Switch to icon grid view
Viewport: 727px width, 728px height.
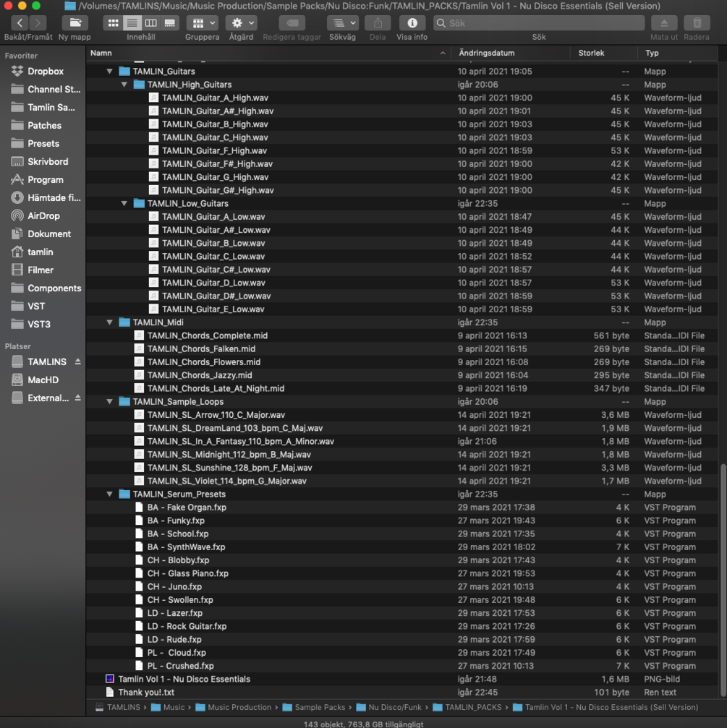[113, 22]
